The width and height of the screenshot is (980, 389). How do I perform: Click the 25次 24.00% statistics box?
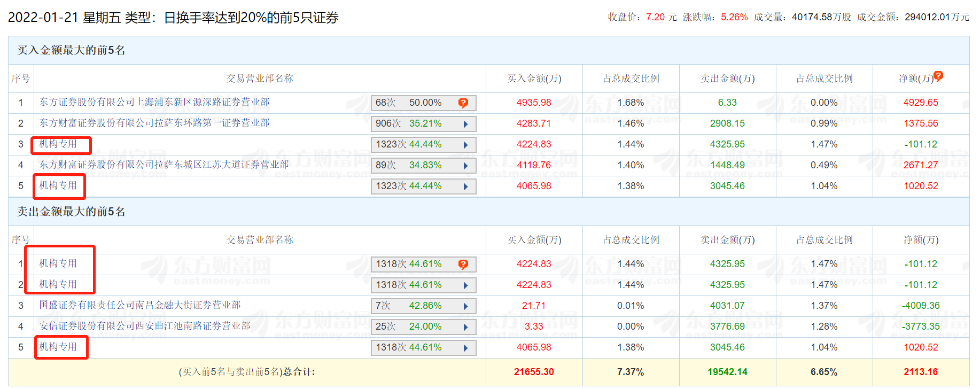[423, 327]
